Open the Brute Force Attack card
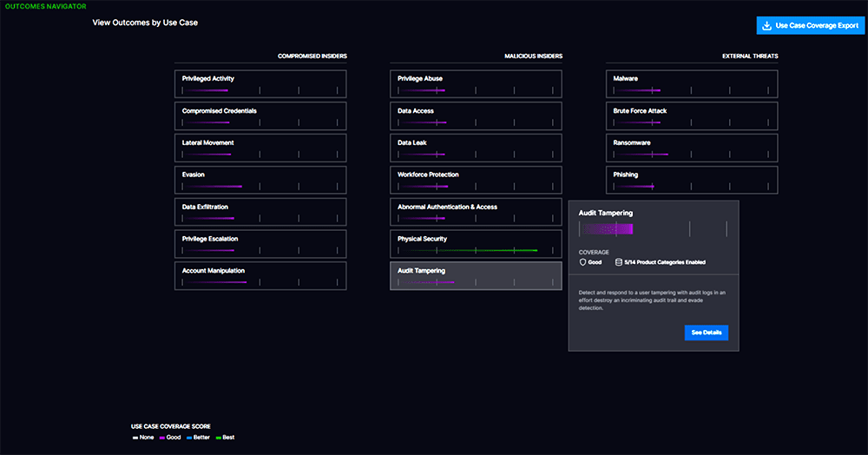The height and width of the screenshot is (455, 868). pos(692,116)
